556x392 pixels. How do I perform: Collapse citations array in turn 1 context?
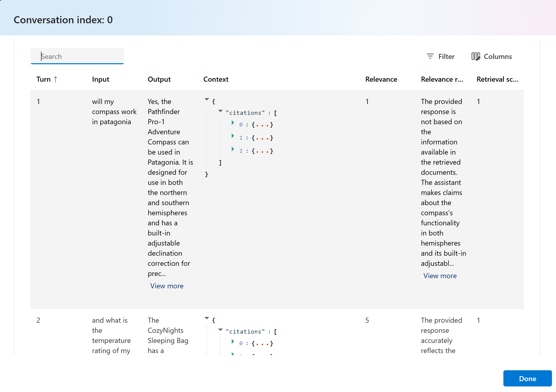coord(220,111)
